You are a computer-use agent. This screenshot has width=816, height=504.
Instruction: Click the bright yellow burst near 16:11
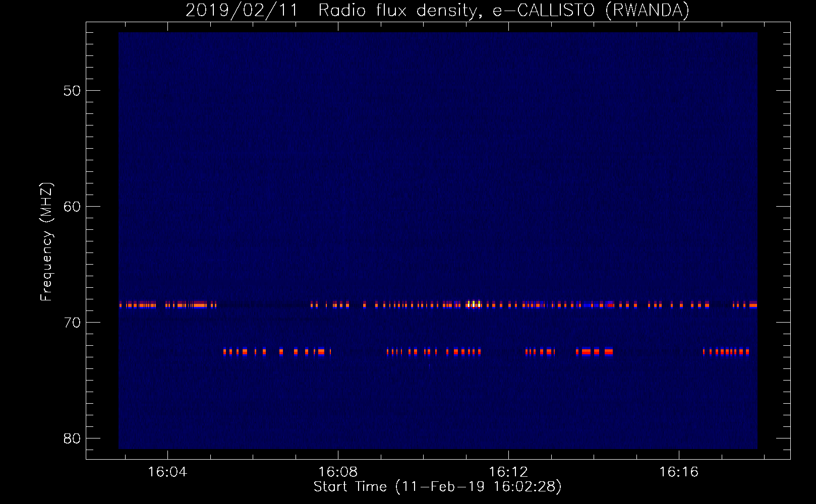coord(473,304)
